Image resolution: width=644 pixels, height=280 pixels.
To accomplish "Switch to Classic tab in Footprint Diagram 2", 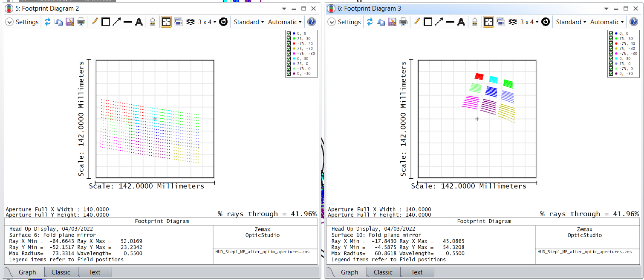I will (61, 272).
